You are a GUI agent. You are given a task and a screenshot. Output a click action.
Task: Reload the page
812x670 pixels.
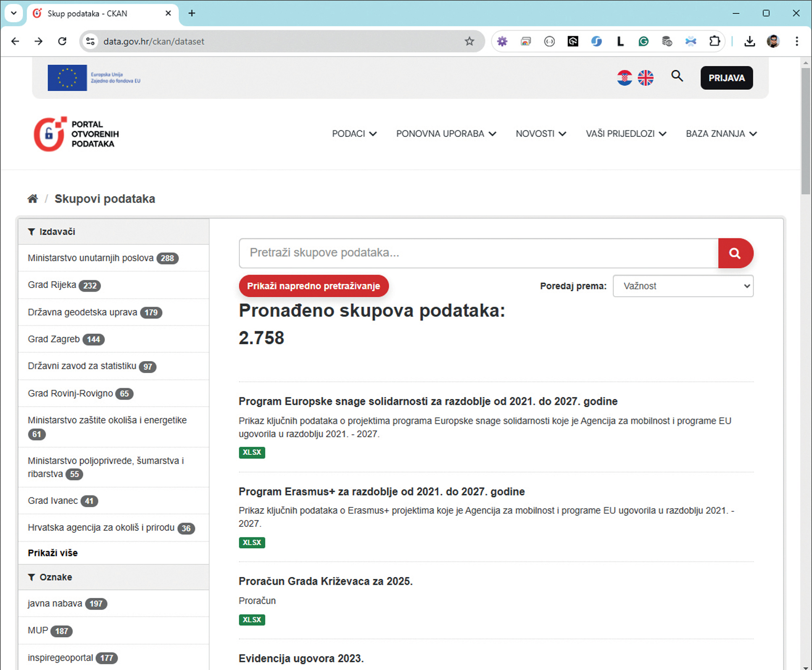(62, 41)
